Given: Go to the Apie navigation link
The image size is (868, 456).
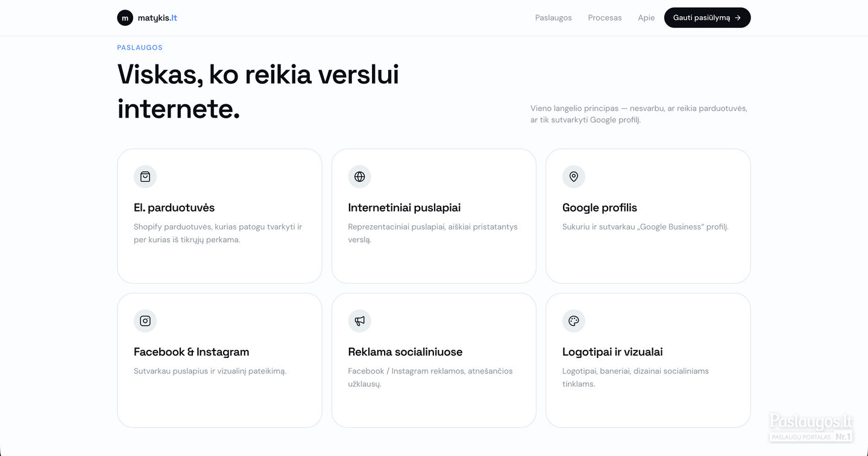Looking at the screenshot, I should (x=646, y=18).
